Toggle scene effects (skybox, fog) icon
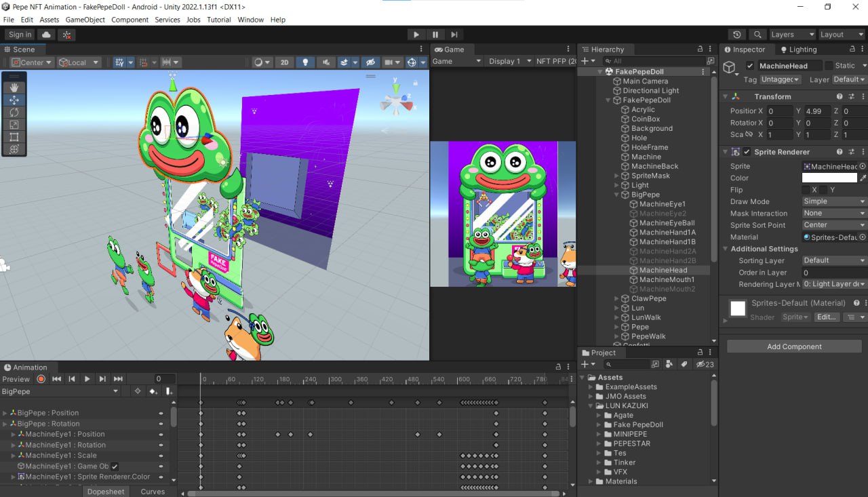 (344, 62)
